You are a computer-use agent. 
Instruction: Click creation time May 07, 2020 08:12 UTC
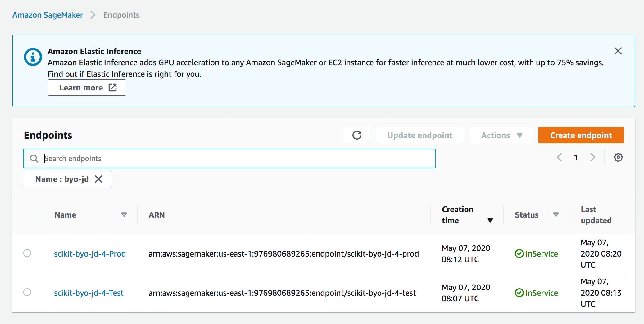(466, 254)
